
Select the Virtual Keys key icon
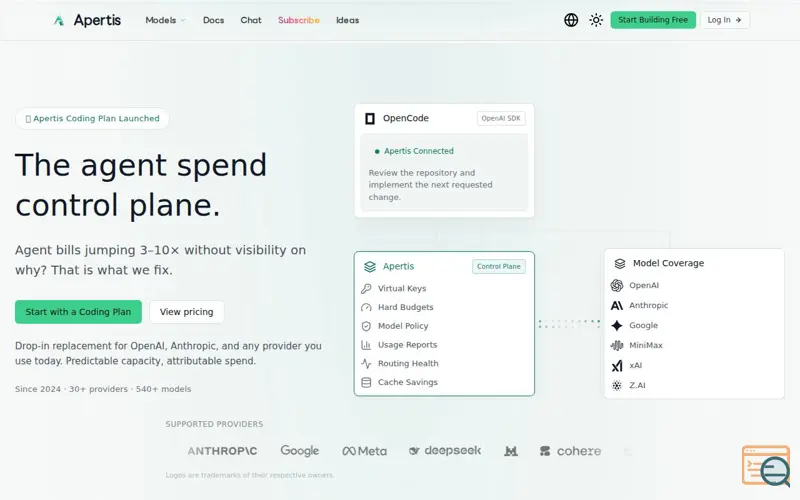[x=366, y=288]
